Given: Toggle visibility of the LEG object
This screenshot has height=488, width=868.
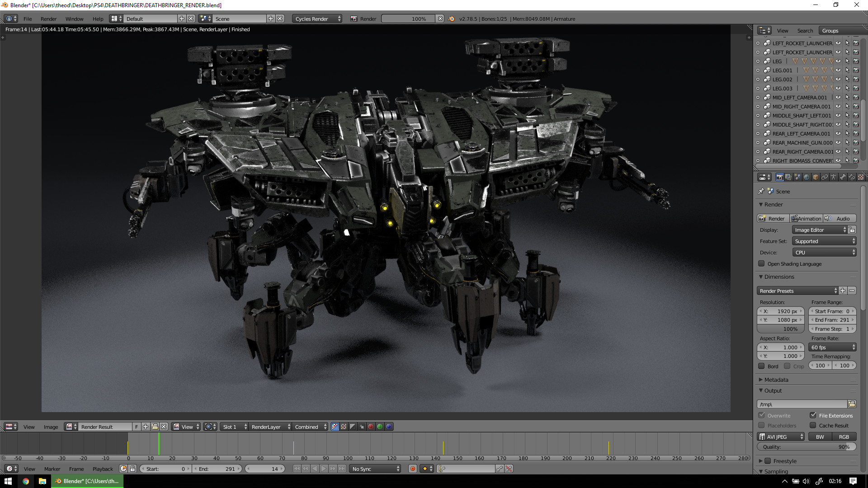Looking at the screenshot, I should 838,61.
